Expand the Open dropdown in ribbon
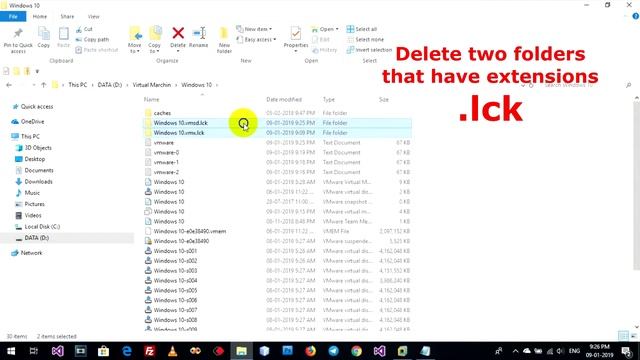 click(325, 29)
